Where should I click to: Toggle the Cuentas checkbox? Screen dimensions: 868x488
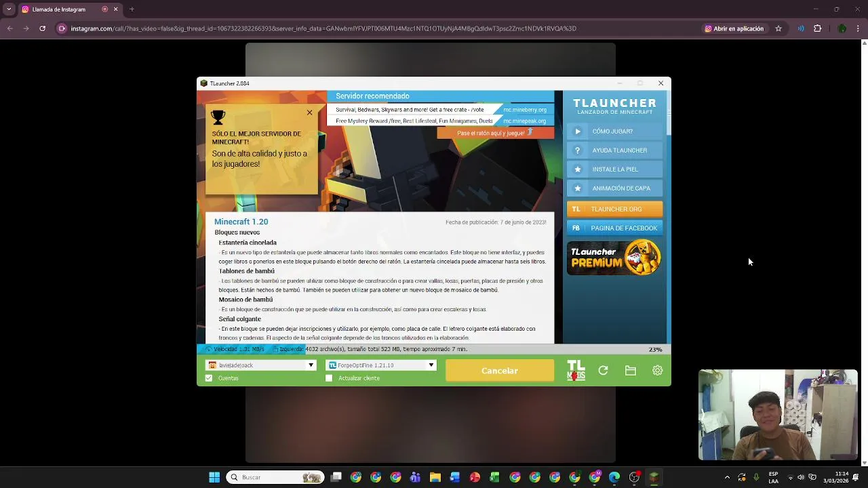pos(209,378)
